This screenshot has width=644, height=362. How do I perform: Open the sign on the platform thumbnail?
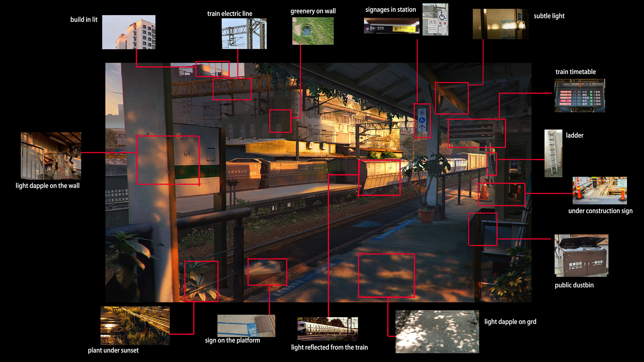pyautogui.click(x=246, y=325)
